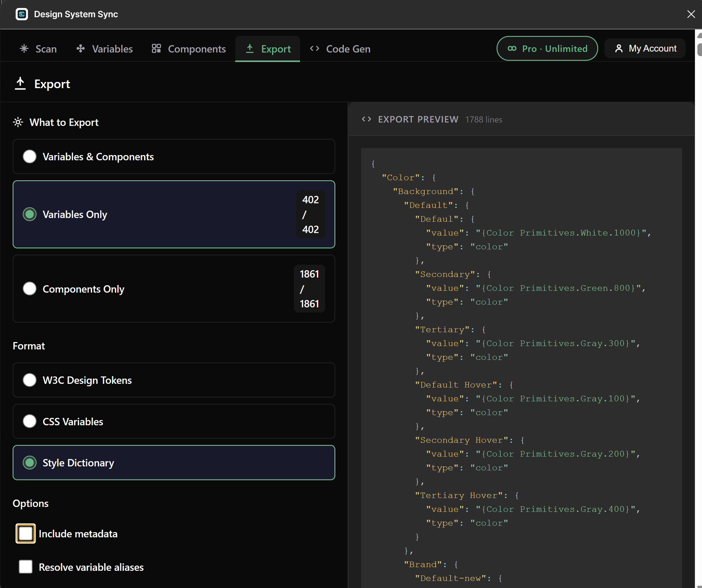
Task: Click the What to Export heading text
Action: pos(64,122)
